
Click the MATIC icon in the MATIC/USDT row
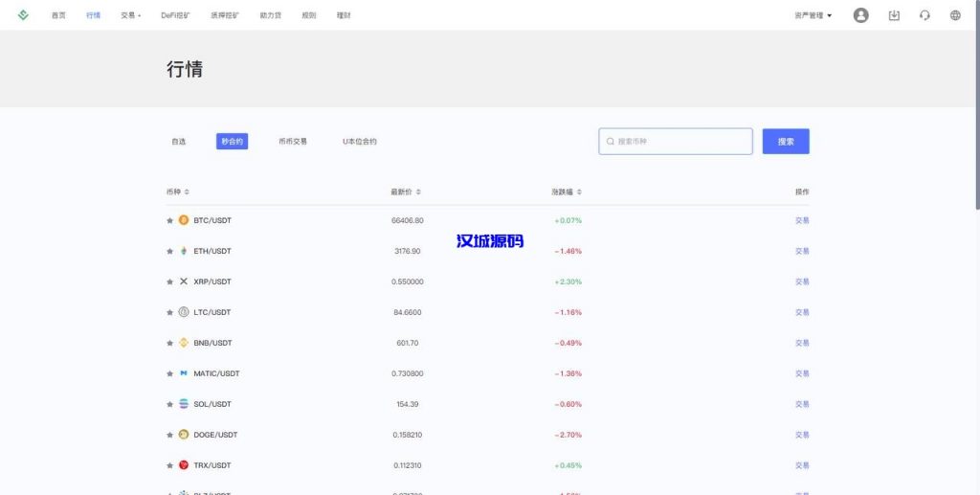(183, 373)
